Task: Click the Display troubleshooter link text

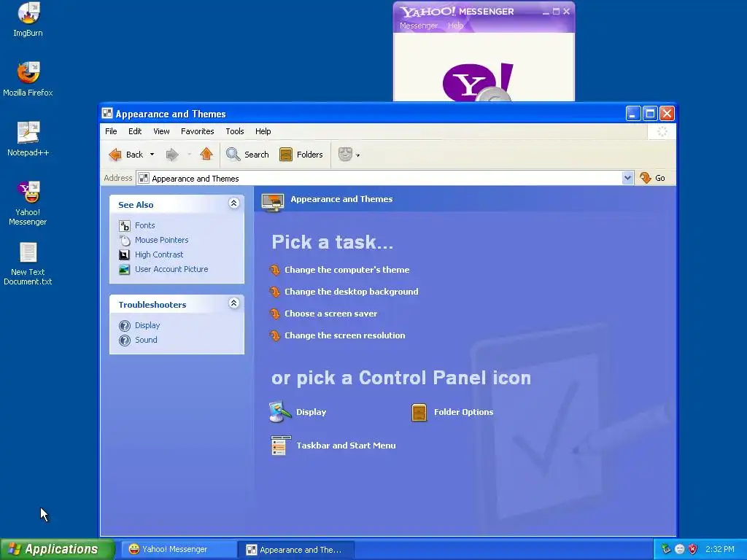Action: click(x=147, y=326)
